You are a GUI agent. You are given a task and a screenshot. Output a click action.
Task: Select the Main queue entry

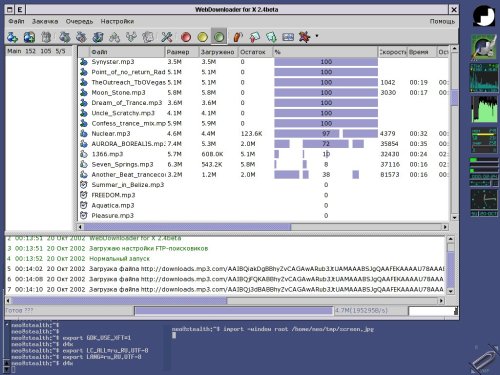tap(37, 51)
